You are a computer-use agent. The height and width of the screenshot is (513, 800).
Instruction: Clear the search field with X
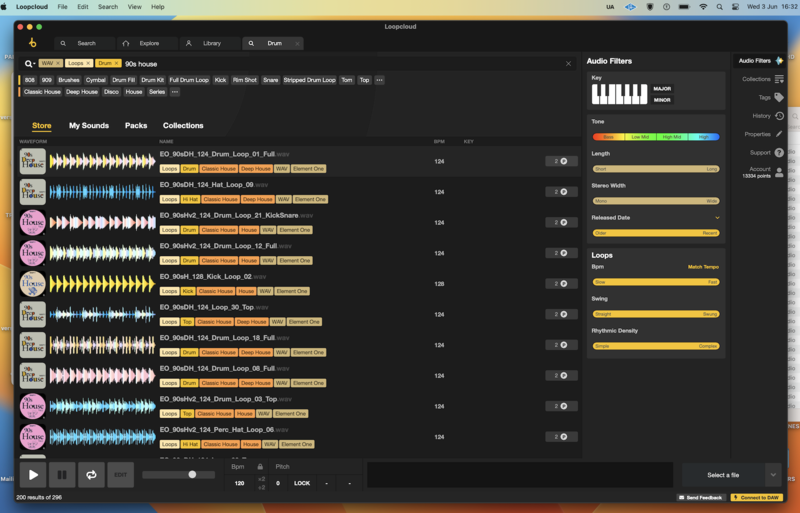[568, 64]
